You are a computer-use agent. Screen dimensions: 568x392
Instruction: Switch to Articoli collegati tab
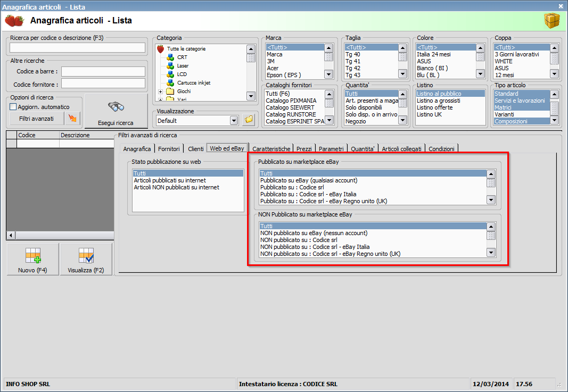402,149
